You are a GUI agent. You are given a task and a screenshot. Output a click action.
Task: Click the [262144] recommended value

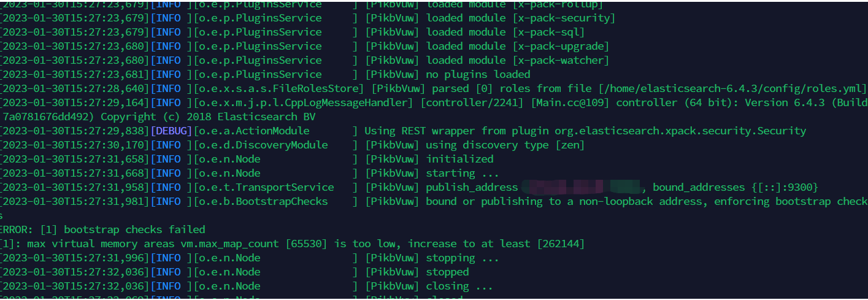pos(561,244)
